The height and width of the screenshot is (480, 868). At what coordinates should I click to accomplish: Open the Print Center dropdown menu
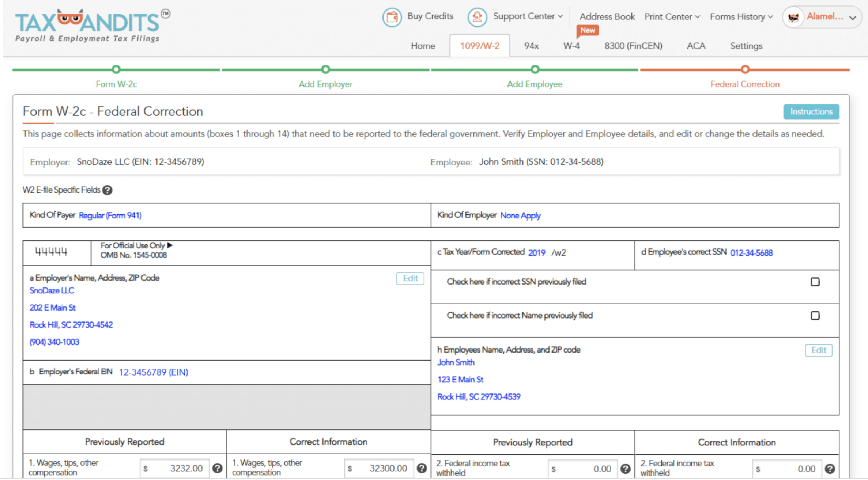672,17
